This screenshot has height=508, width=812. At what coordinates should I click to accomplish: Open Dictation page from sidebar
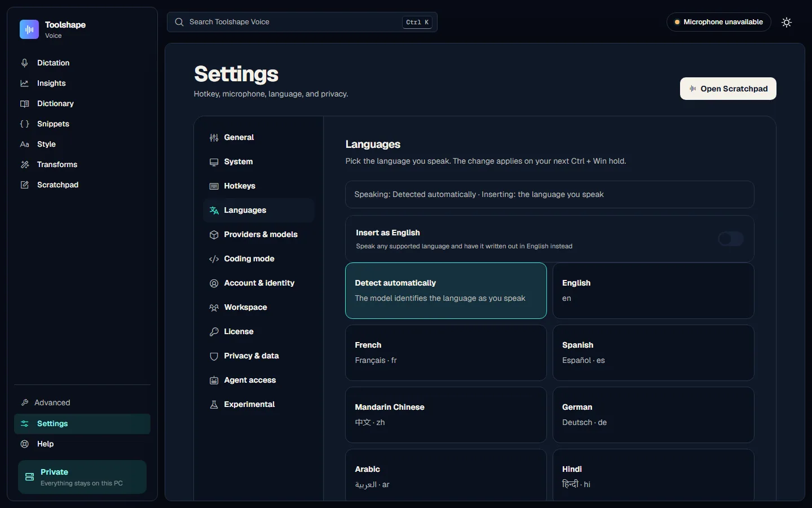tap(82, 63)
